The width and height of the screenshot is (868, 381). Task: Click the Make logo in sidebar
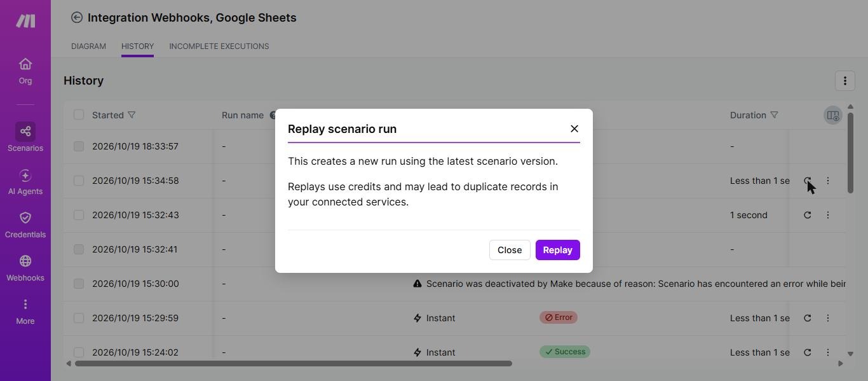(25, 21)
